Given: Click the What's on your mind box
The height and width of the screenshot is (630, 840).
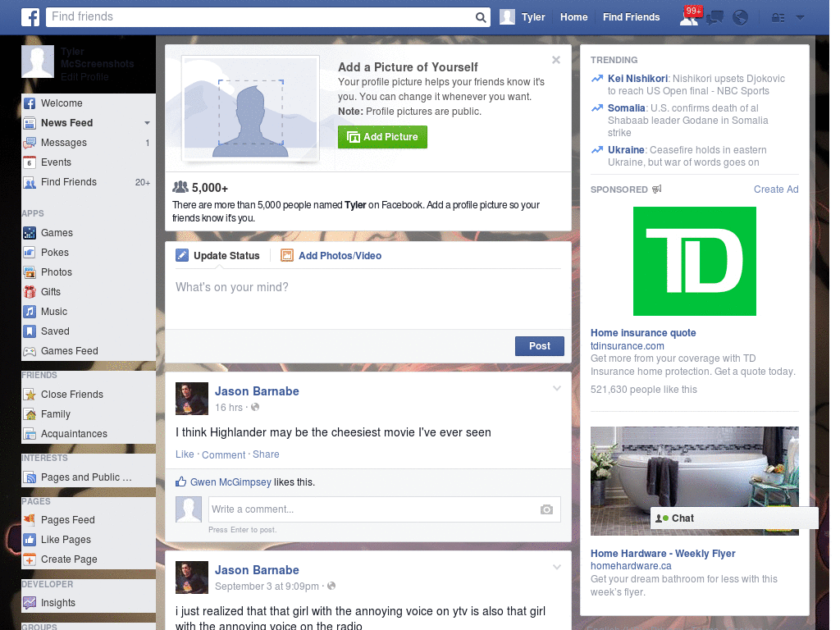Looking at the screenshot, I should [x=368, y=297].
